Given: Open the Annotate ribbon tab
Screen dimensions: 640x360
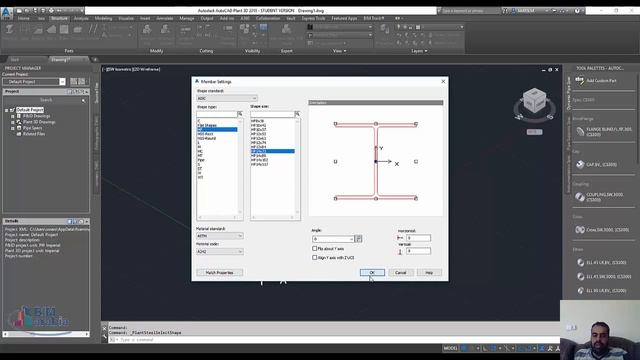Looking at the screenshot, I should [x=164, y=18].
